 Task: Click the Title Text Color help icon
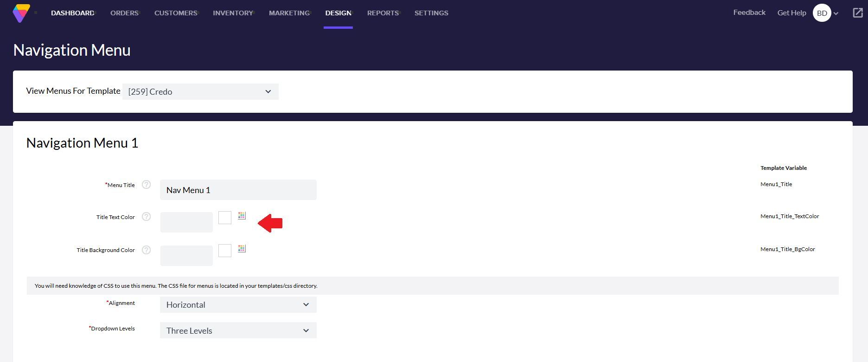(146, 217)
